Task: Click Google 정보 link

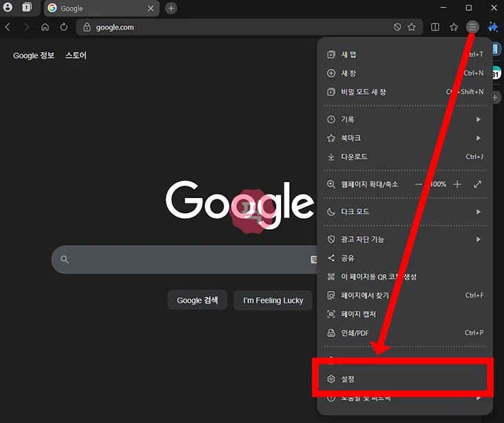Action: pos(34,56)
